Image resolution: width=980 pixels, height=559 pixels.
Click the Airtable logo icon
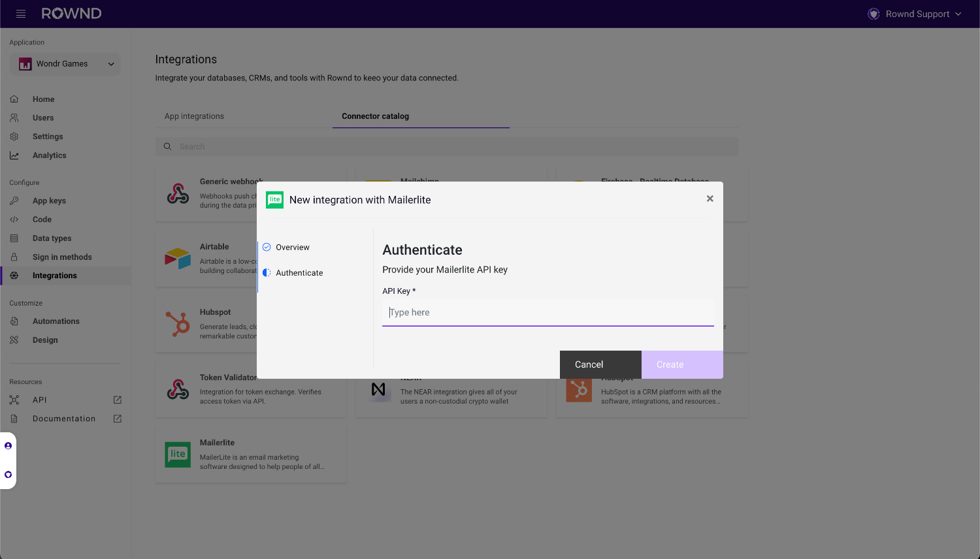coord(178,259)
